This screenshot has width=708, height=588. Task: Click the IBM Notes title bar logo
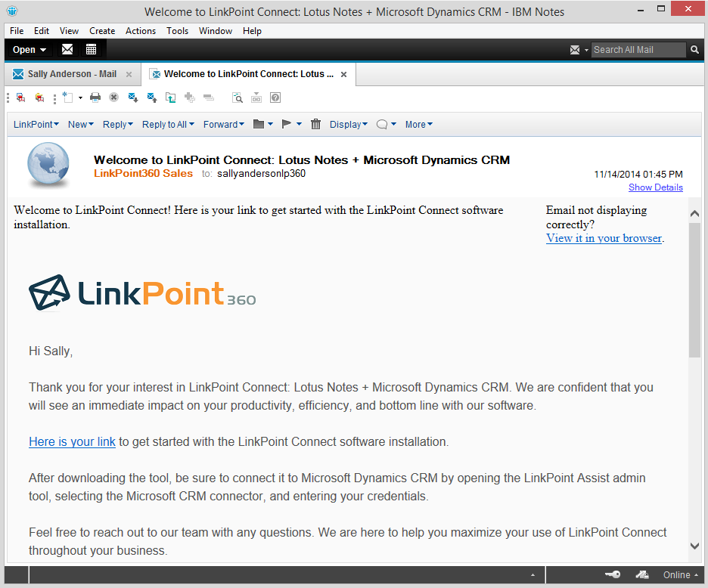[12, 11]
